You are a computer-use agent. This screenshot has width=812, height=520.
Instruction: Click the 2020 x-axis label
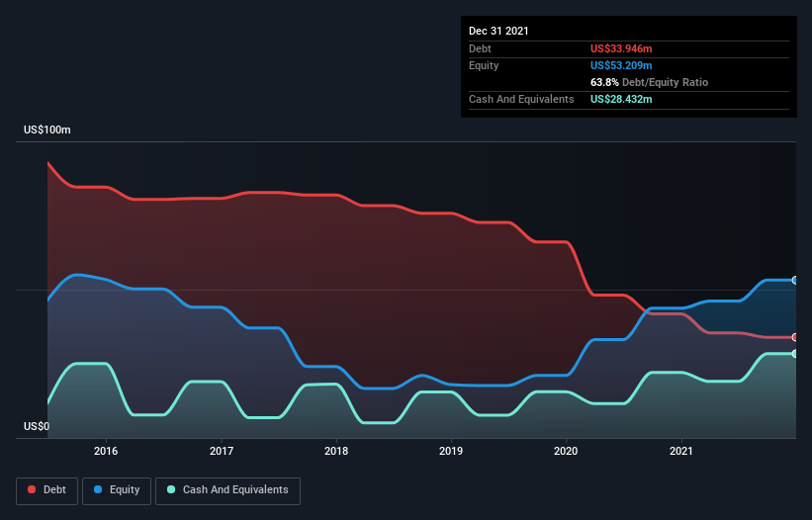pos(566,451)
